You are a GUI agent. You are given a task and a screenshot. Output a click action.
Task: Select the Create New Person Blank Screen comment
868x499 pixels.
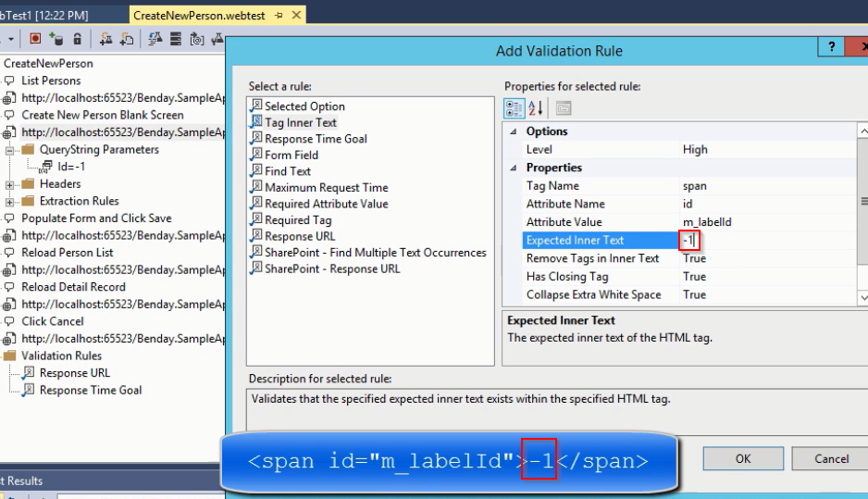coord(103,115)
